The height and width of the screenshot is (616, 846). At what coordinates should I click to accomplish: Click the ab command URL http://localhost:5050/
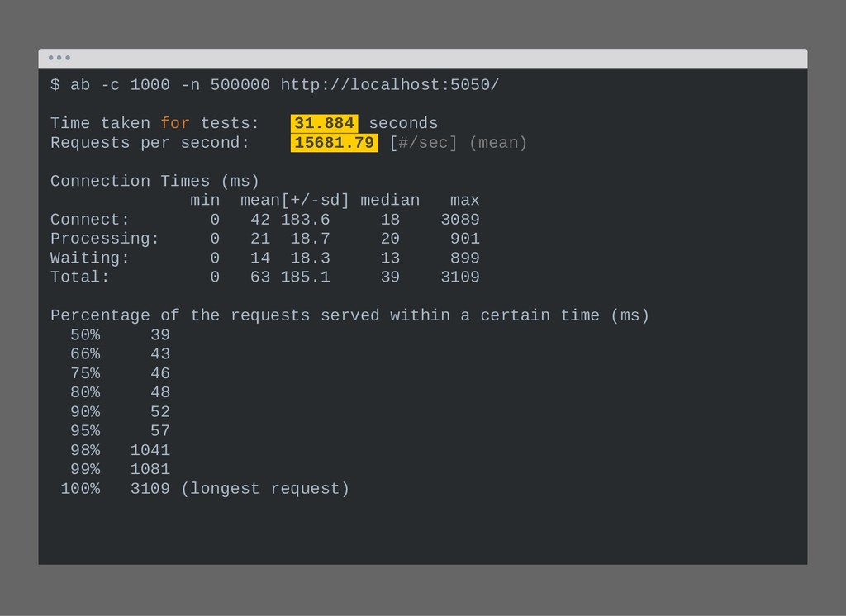click(x=390, y=85)
